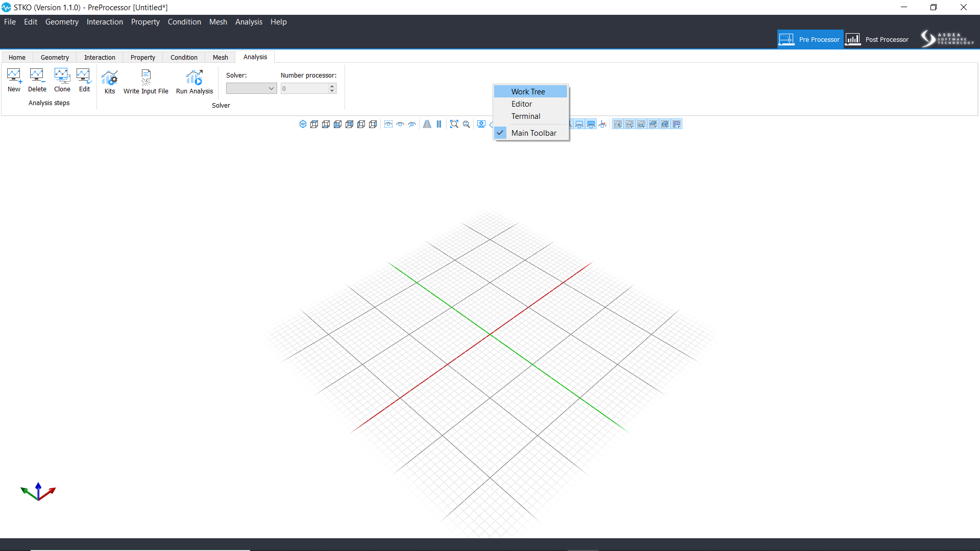Uncheck Main Toolbar option
Image resolution: width=980 pixels, height=551 pixels.
point(530,133)
